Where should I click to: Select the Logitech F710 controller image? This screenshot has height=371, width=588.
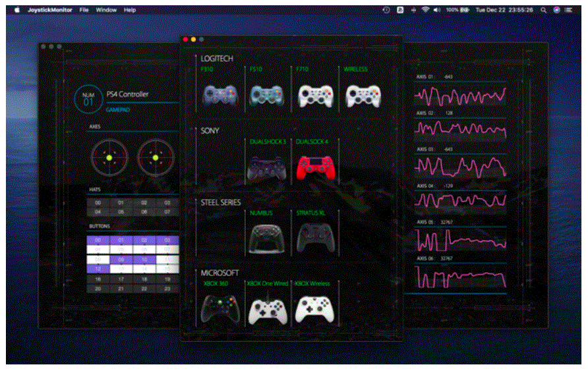tap(315, 96)
